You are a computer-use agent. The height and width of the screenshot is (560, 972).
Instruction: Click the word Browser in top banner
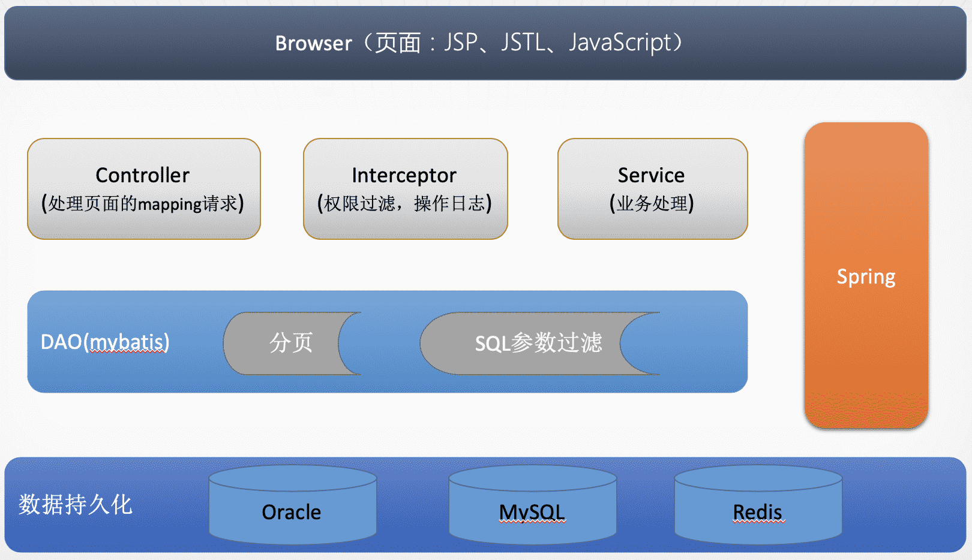[x=313, y=43]
